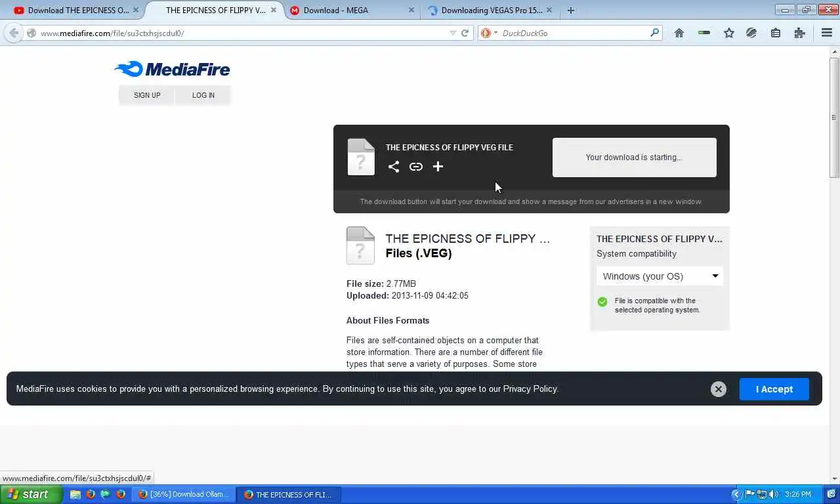
Task: Click the share icon under the file title
Action: [x=394, y=167]
